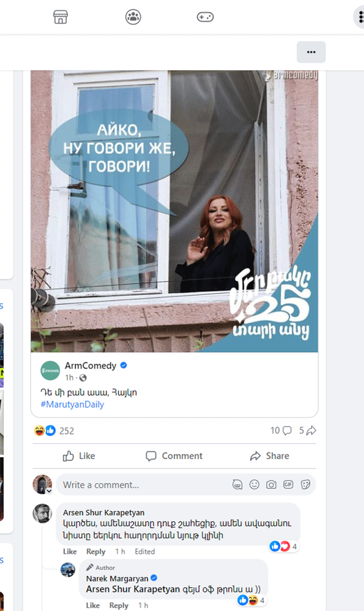364x611 pixels.
Task: Open the GIF picker in comment field
Action: [289, 484]
